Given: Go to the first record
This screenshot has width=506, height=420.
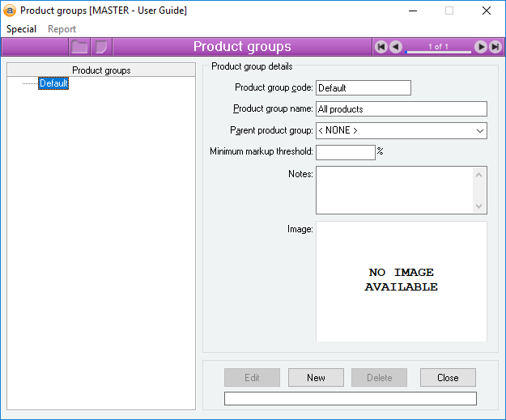Looking at the screenshot, I should click(381, 47).
